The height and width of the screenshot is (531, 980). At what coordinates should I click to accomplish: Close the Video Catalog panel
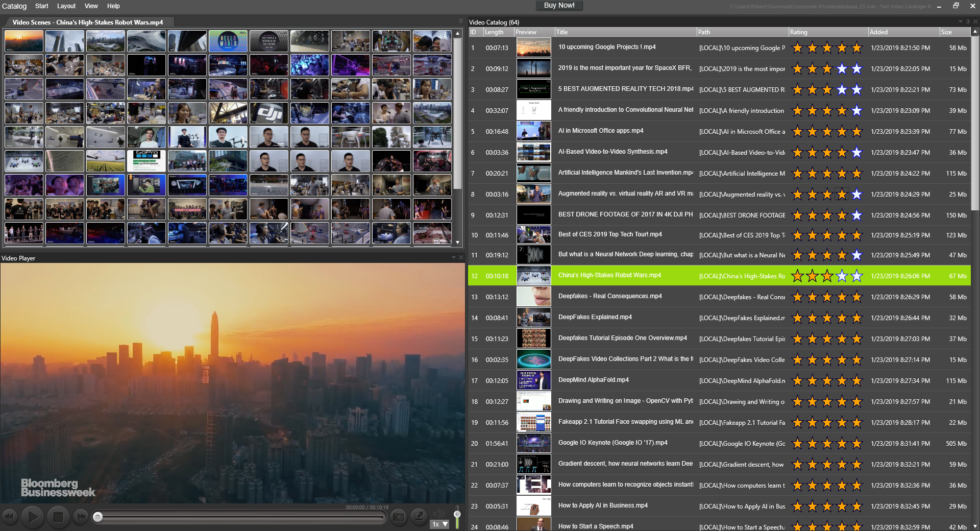[x=975, y=21]
